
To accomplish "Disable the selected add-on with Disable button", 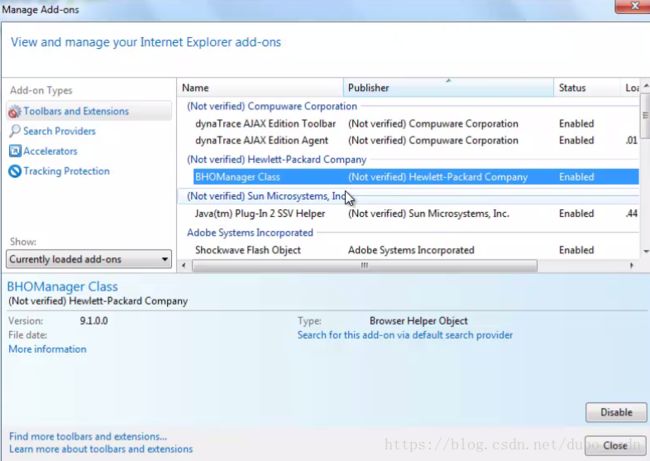I will [616, 412].
